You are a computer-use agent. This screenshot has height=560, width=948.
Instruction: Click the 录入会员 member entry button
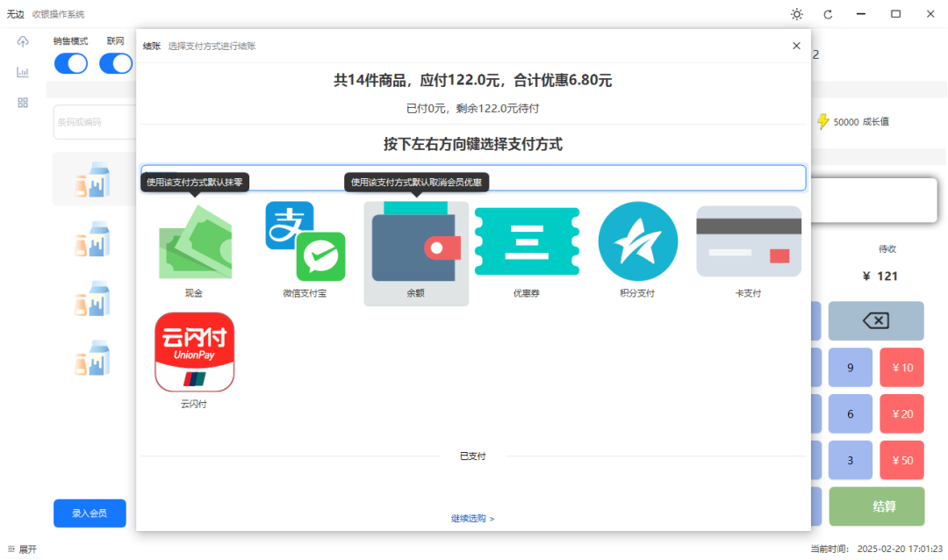click(90, 513)
